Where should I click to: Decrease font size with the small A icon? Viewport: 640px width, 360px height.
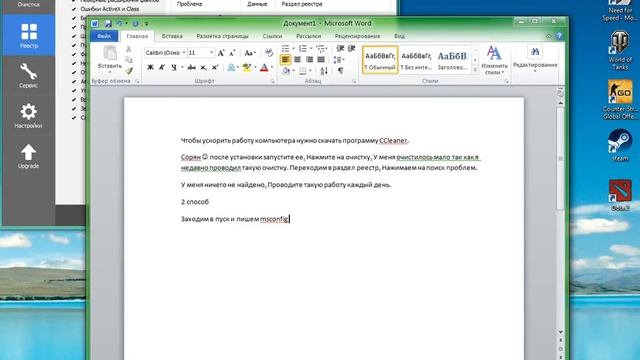click(232, 53)
